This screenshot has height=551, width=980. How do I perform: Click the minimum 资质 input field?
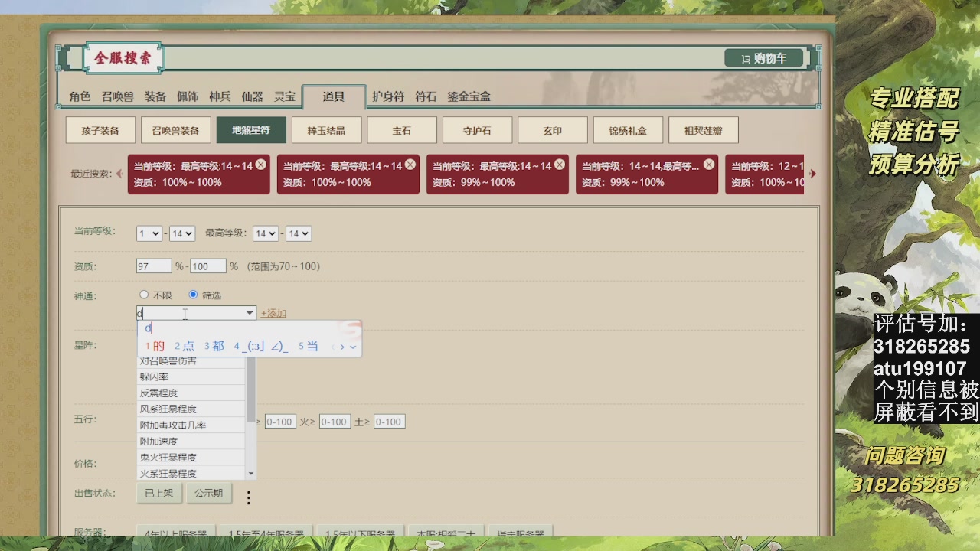tap(154, 266)
